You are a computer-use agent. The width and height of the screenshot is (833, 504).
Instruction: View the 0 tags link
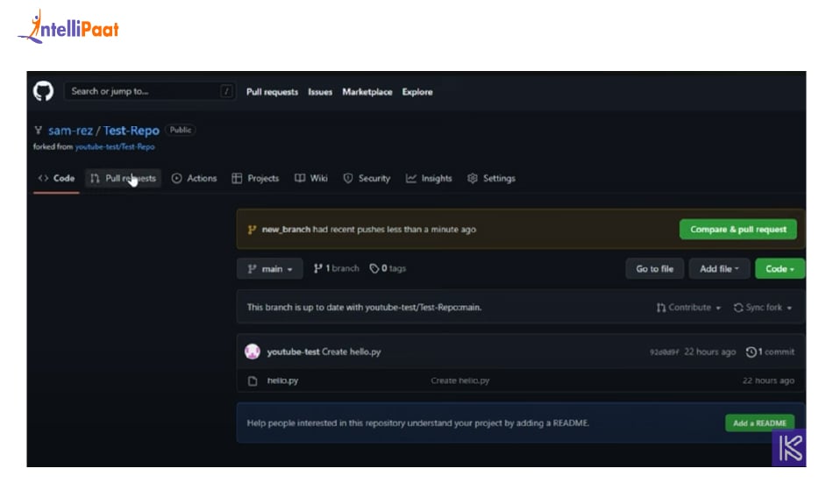tap(388, 269)
